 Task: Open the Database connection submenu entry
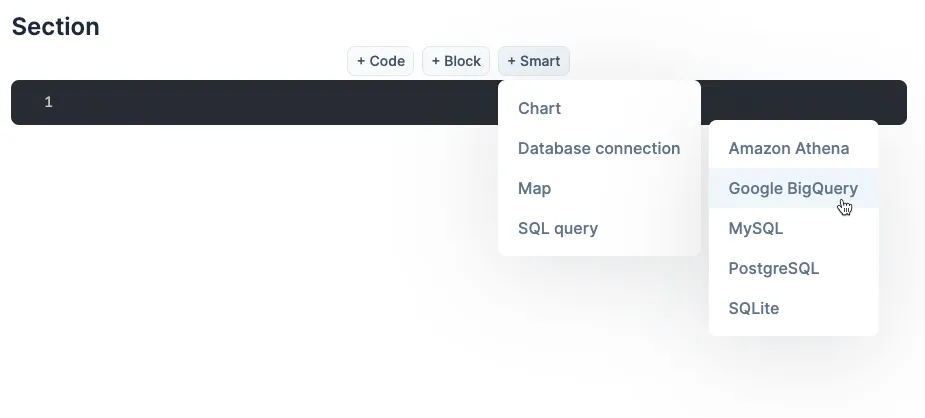tap(599, 149)
